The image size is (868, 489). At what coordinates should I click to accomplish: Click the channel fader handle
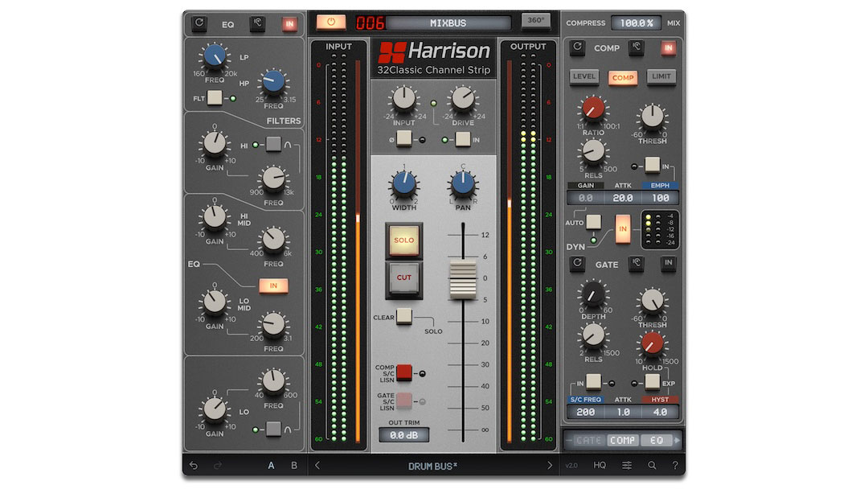[x=463, y=278]
